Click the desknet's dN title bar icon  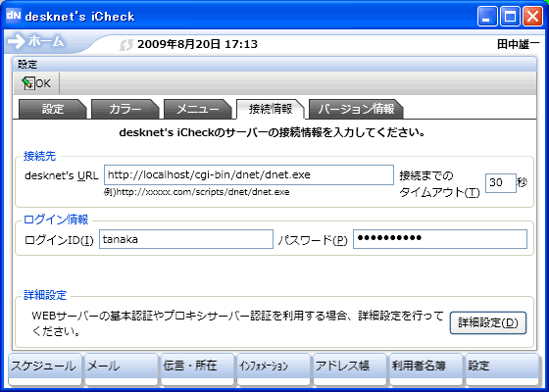coord(14,16)
